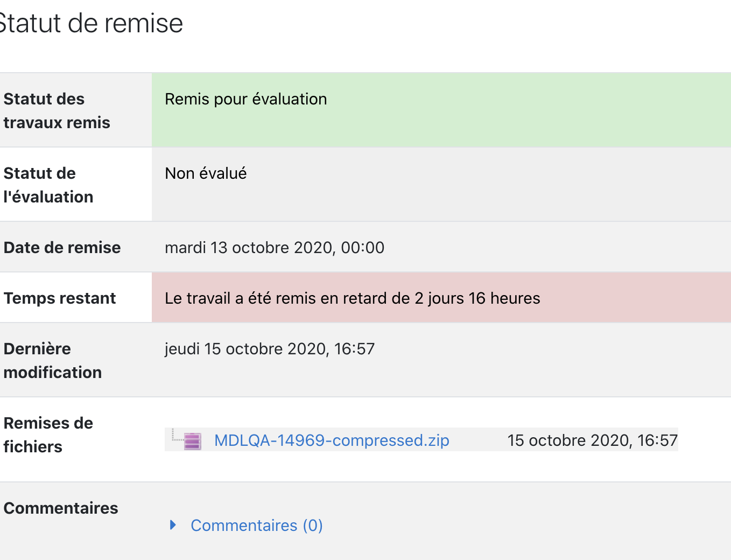The image size is (731, 560).
Task: Select the Dernière modification label
Action: [x=53, y=361]
